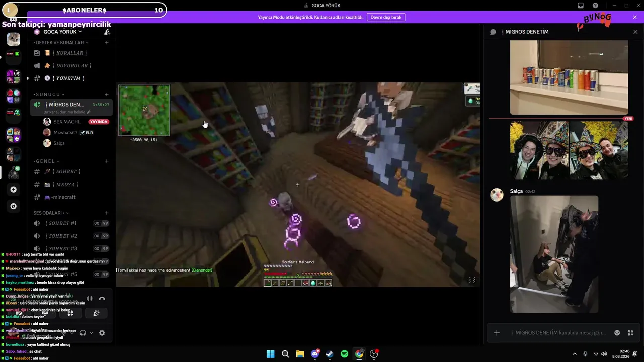Open Salça's hallway photo attachment
644x362 pixels.
tap(554, 254)
